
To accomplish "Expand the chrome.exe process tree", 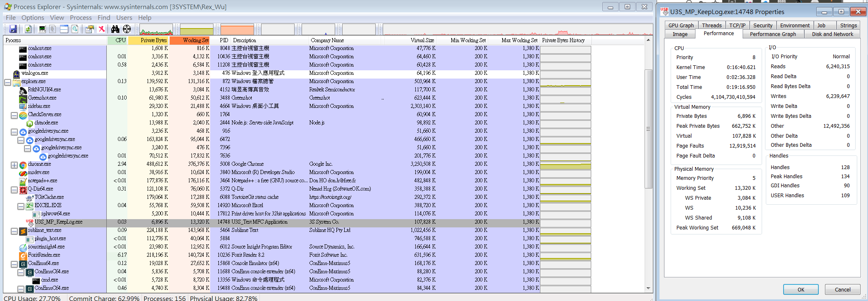I will pyautogui.click(x=14, y=165).
